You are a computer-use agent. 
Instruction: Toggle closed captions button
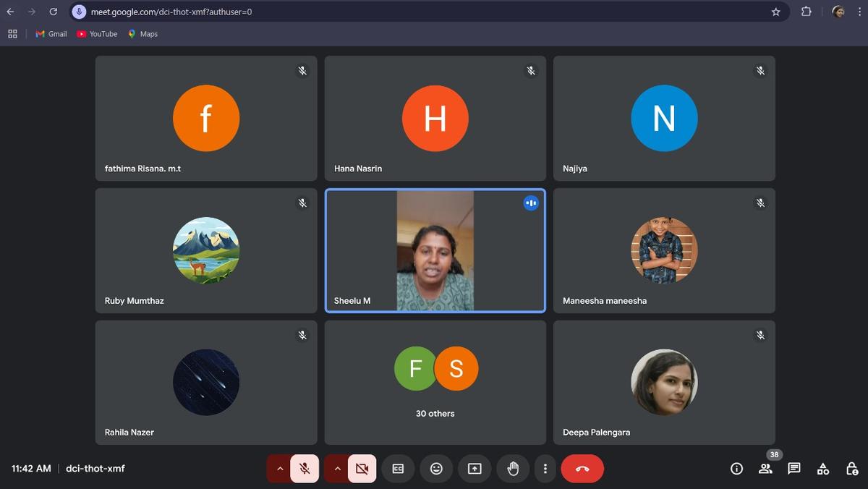[x=398, y=469]
